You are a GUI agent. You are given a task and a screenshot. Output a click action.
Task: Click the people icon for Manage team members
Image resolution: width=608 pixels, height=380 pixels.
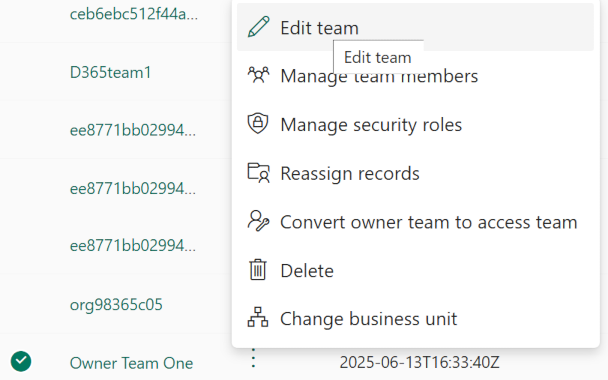[258, 75]
